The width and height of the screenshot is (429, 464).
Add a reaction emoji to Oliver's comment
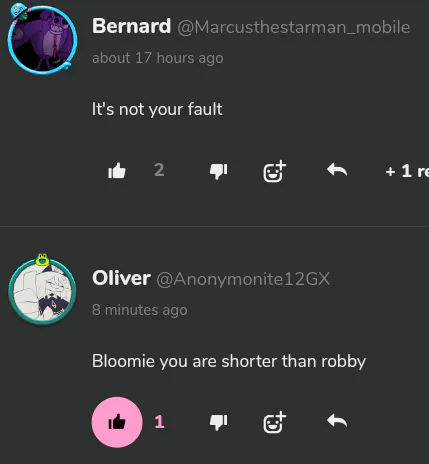(274, 422)
